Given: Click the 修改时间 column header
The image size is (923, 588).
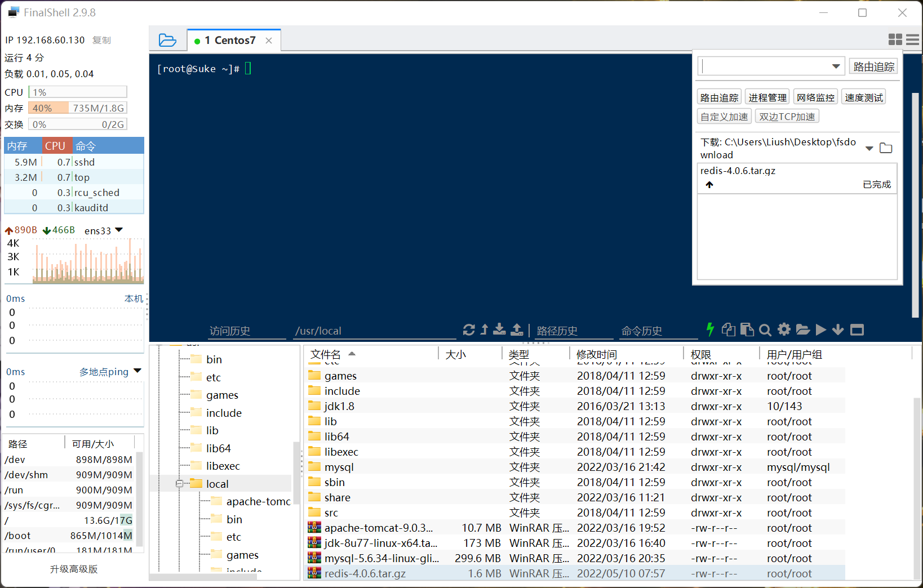Looking at the screenshot, I should coord(627,354).
